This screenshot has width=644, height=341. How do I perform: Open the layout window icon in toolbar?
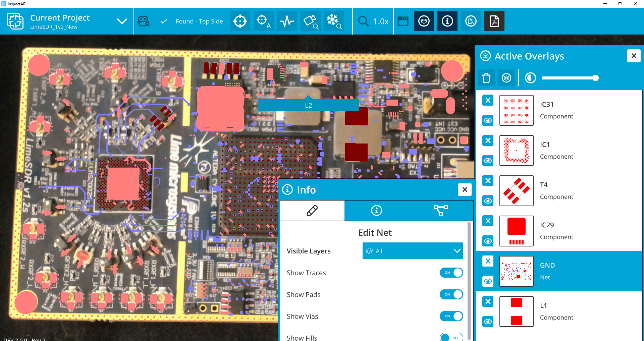pyautogui.click(x=403, y=21)
